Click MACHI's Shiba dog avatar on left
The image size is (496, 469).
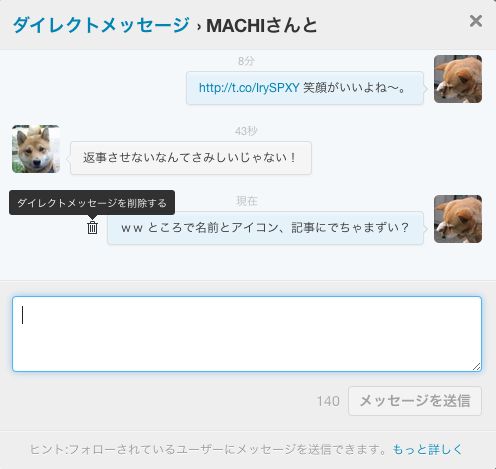36,149
